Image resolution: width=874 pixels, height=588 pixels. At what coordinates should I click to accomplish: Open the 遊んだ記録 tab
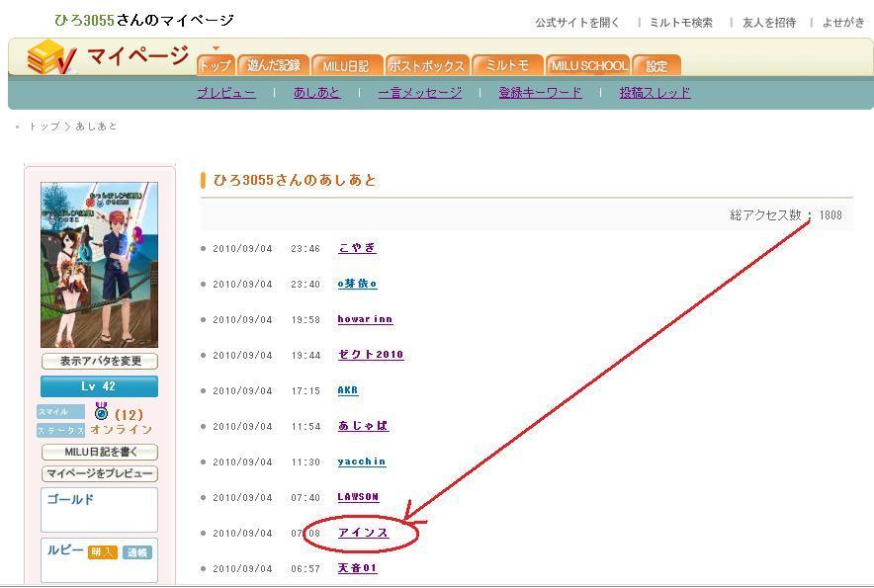(274, 65)
